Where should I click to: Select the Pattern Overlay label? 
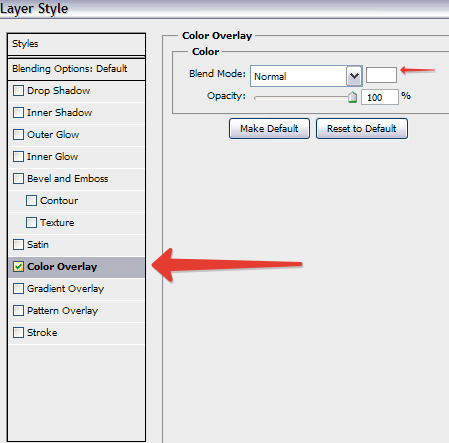click(x=62, y=311)
